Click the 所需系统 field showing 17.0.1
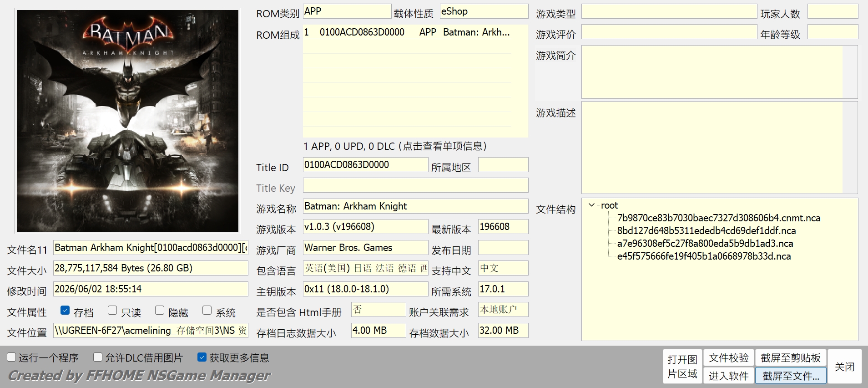 coord(503,289)
